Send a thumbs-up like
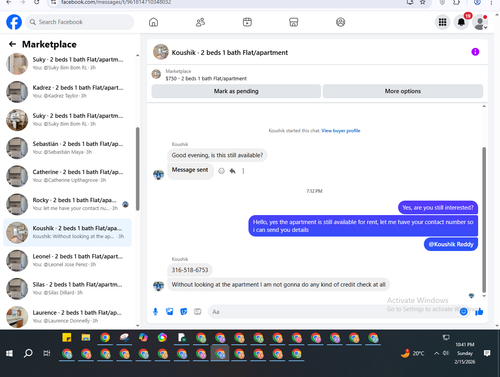 pyautogui.click(x=479, y=312)
